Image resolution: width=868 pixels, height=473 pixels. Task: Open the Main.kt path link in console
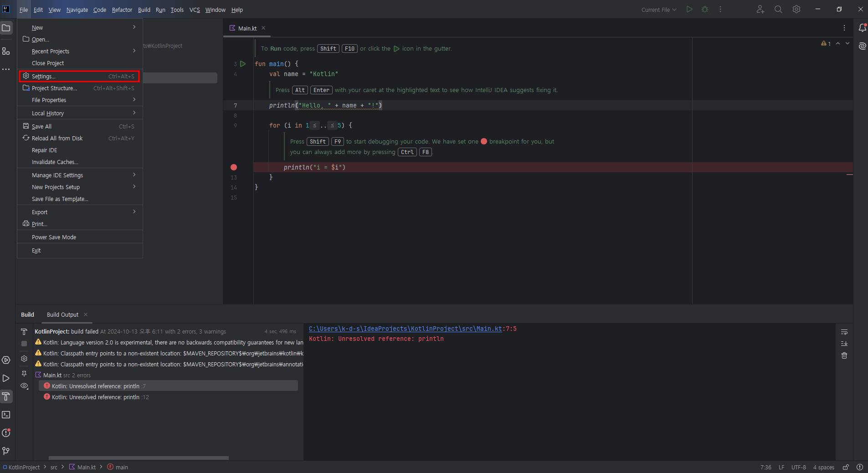click(406, 329)
